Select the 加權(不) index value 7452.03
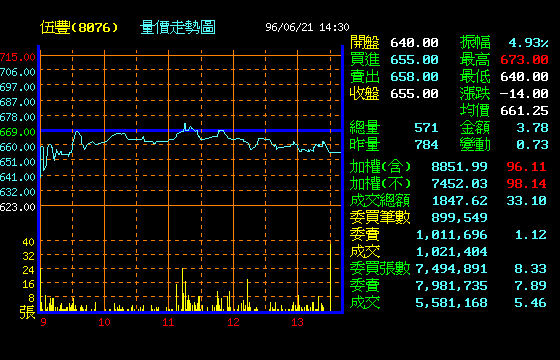 pos(459,184)
